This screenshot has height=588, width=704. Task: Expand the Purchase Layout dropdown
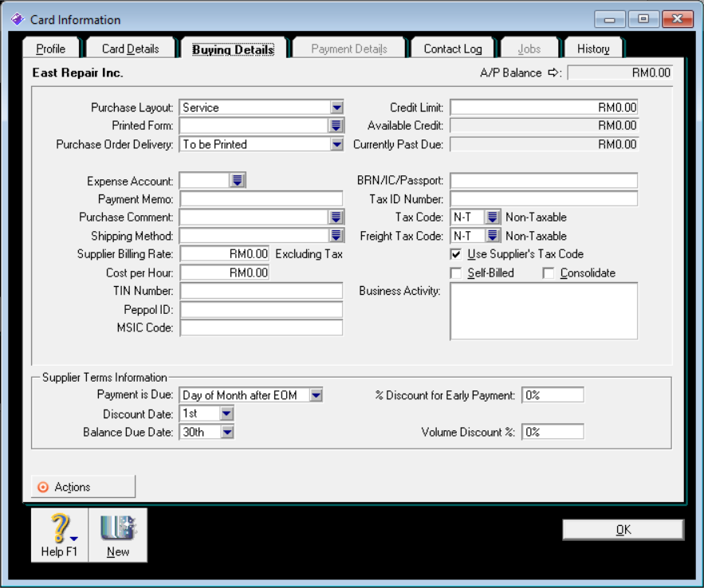(x=336, y=108)
